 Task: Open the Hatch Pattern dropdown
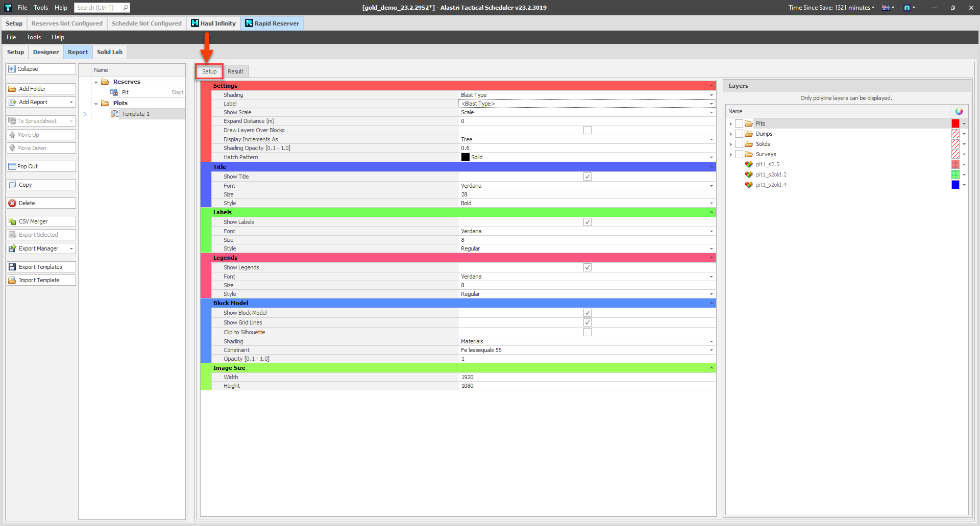pos(711,157)
